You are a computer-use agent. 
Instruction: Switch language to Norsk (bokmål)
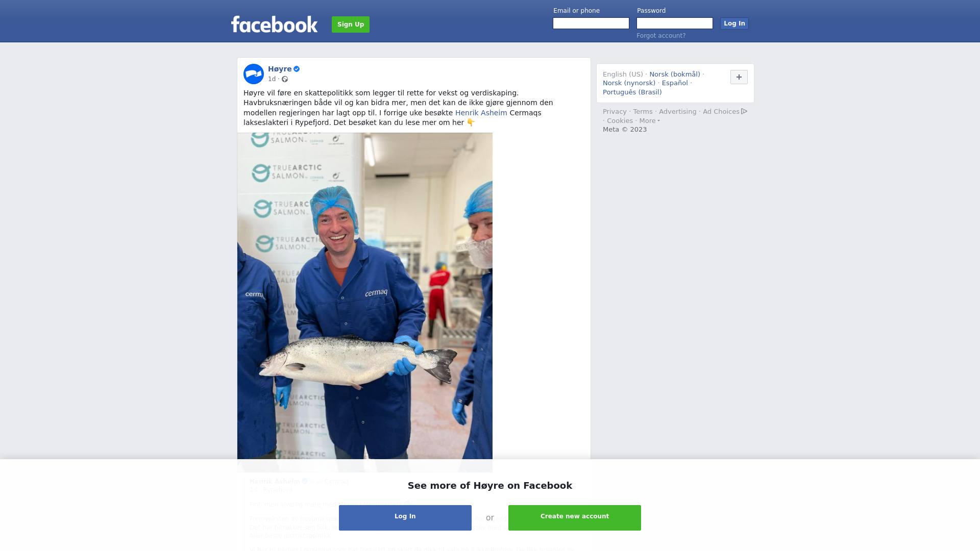tap(675, 74)
